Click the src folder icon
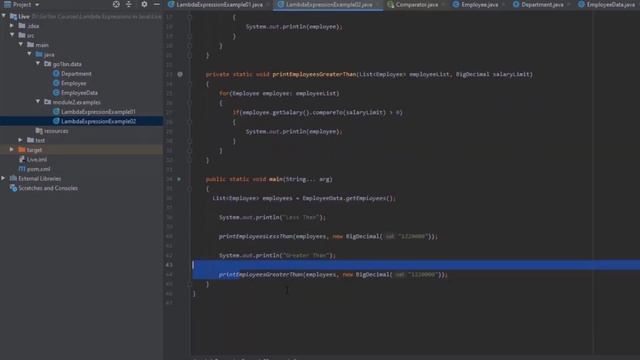 pos(22,35)
